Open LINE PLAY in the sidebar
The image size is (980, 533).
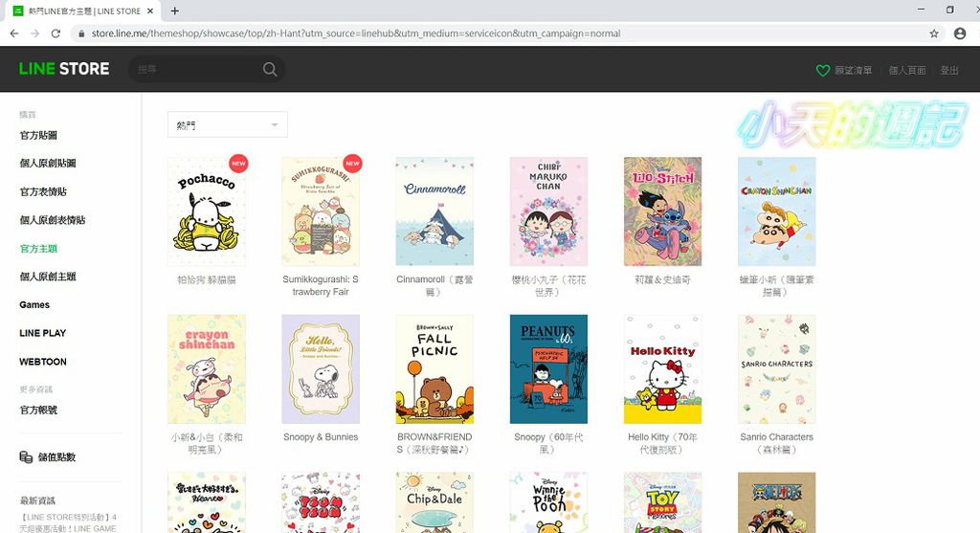(x=42, y=333)
